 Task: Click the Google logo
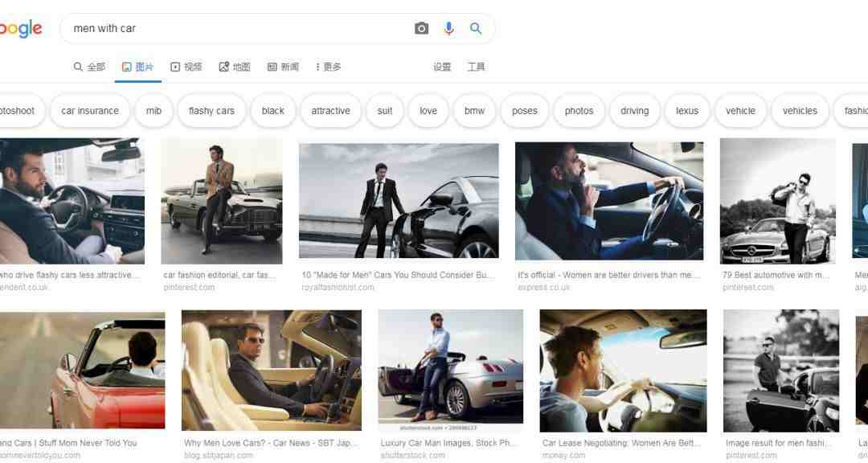[20, 29]
